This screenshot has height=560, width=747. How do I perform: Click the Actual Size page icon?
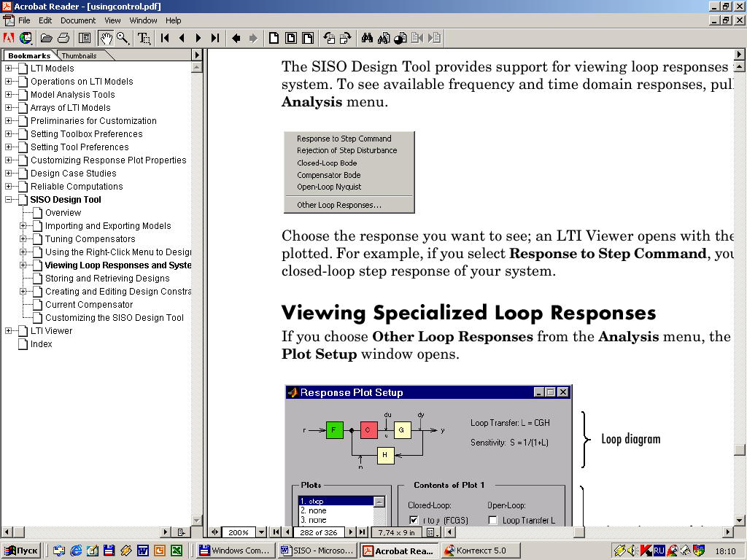pos(274,38)
